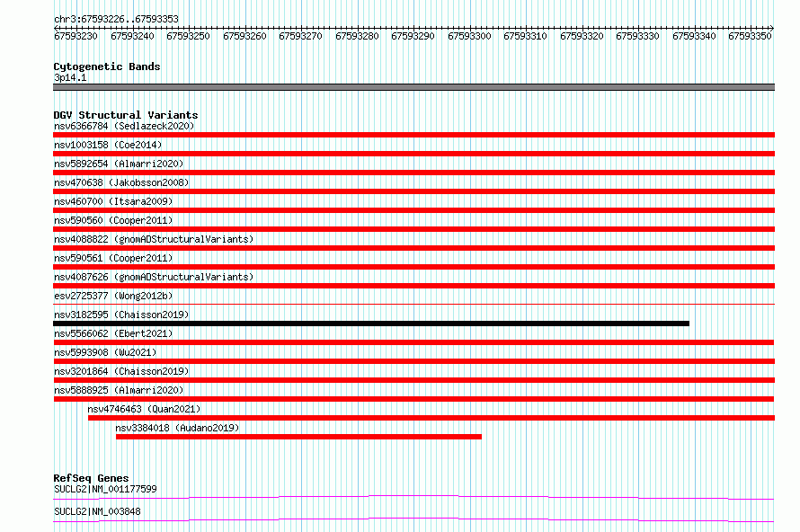Click the red bar under nsv1003158
Image resolution: width=800 pixels, height=532 pixels.
(x=413, y=154)
